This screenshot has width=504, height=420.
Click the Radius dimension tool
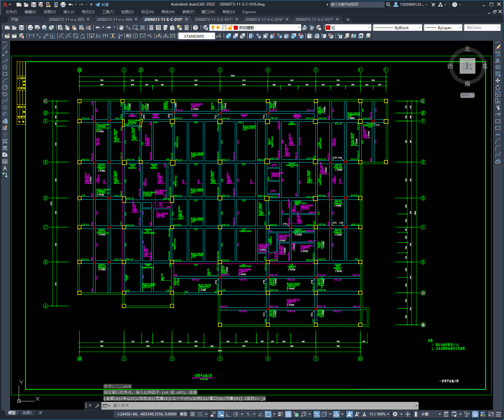(x=62, y=36)
